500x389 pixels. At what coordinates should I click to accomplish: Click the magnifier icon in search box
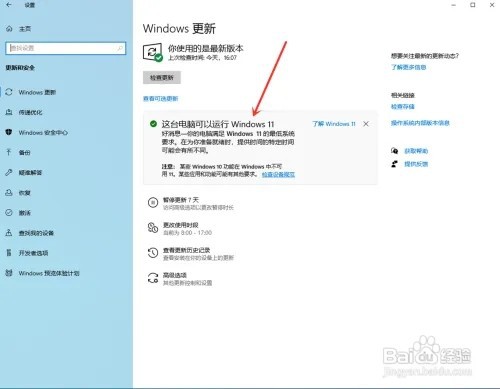point(120,48)
